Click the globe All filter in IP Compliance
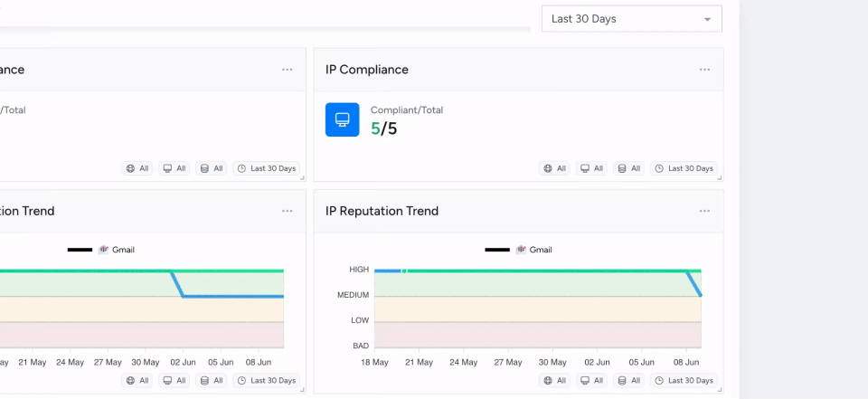Image resolution: width=868 pixels, height=399 pixels. pyautogui.click(x=554, y=168)
